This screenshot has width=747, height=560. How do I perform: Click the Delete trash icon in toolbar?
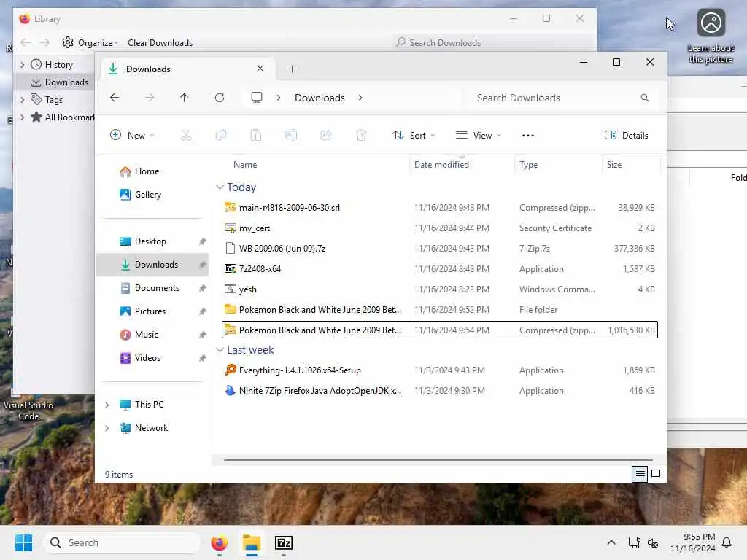pyautogui.click(x=361, y=135)
